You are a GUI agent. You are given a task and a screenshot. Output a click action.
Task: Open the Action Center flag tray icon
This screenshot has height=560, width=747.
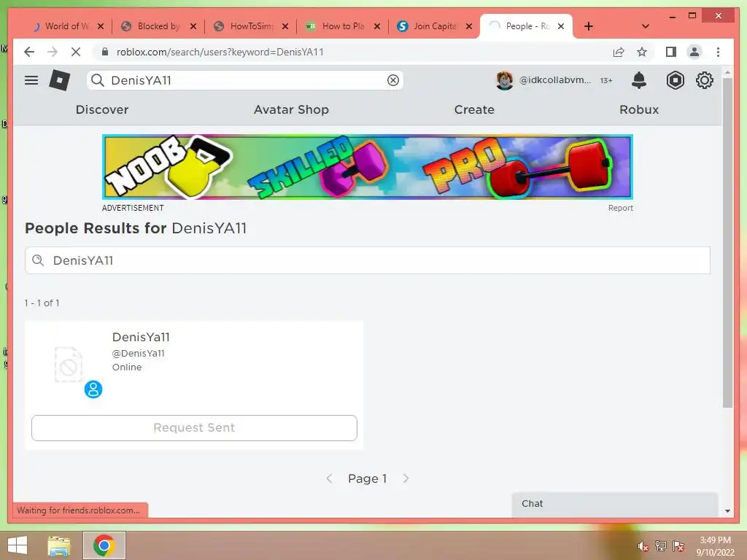678,546
